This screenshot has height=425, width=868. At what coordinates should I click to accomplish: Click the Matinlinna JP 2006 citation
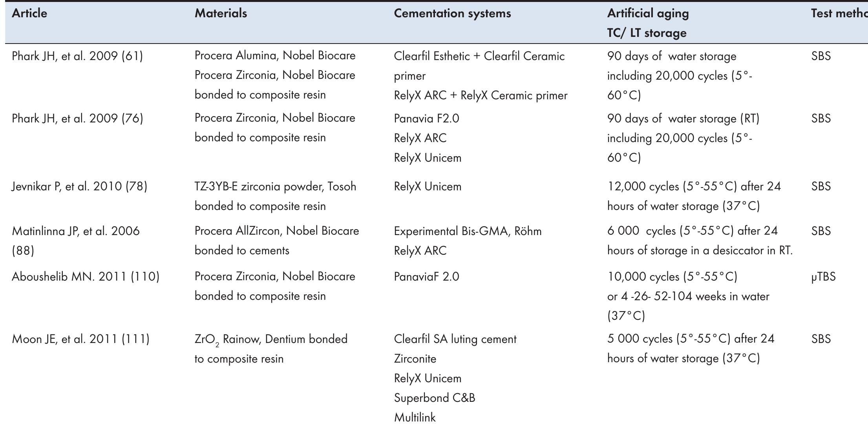(x=75, y=231)
